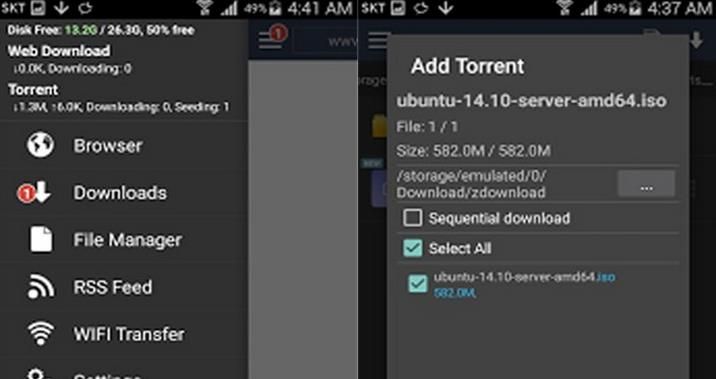Open the File Manager document icon

[x=41, y=239]
